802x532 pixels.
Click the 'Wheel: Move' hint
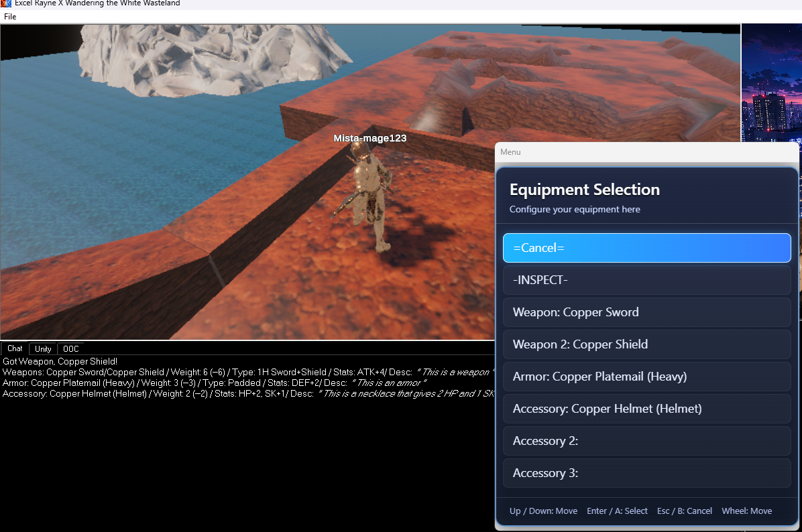coord(747,511)
